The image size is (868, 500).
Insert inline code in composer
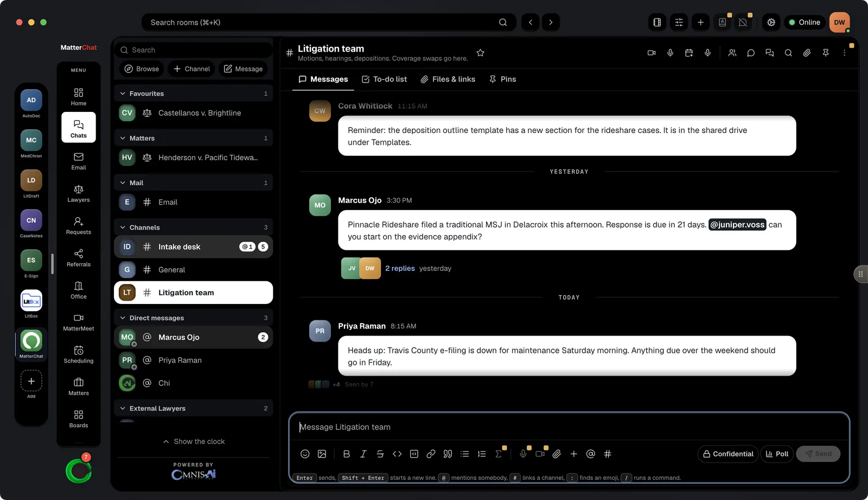(397, 454)
